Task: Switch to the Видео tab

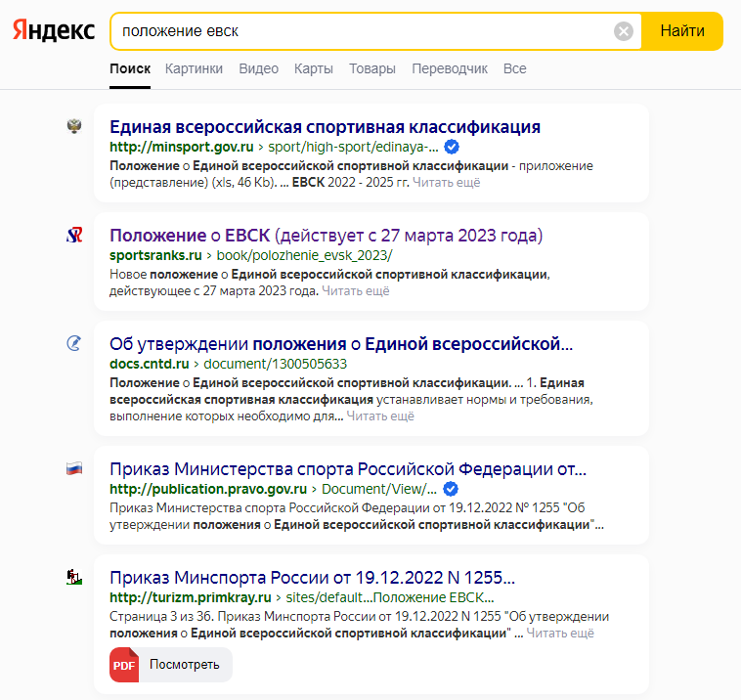Action: (x=258, y=68)
